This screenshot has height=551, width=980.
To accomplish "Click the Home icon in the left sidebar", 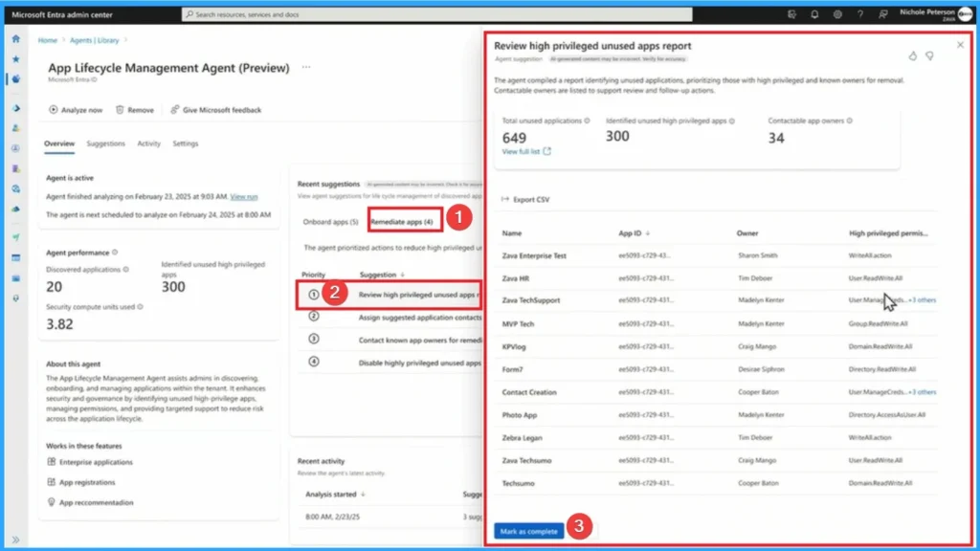I will (14, 39).
